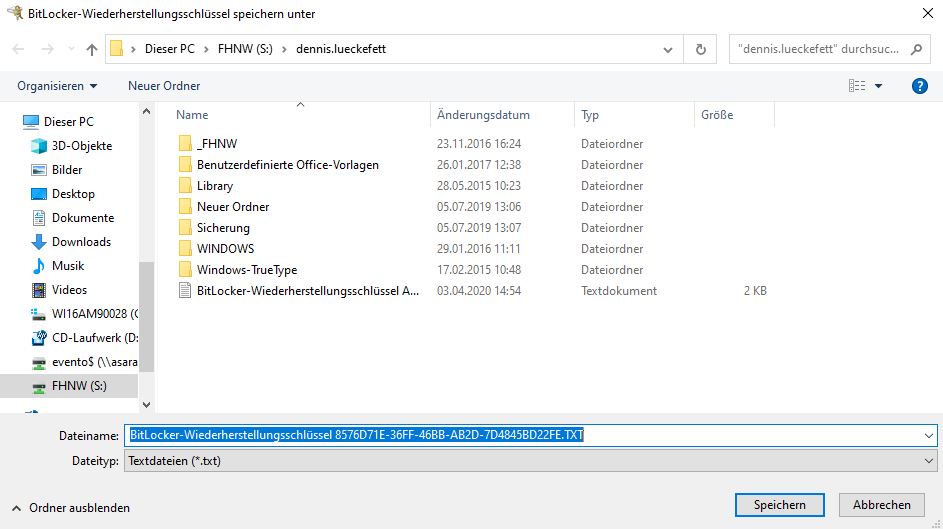This screenshot has width=943, height=529.
Task: Click the date 23.11.2016 16:24
Action: (x=479, y=144)
